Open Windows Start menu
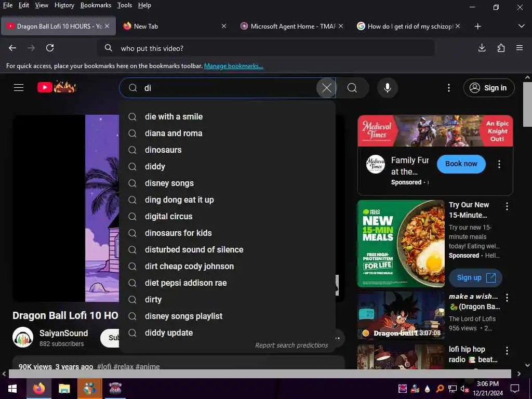Screen dimensions: 532x399 [12, 389]
